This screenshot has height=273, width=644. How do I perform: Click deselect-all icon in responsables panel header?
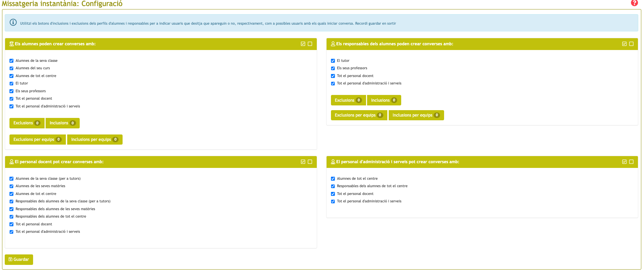(632, 44)
